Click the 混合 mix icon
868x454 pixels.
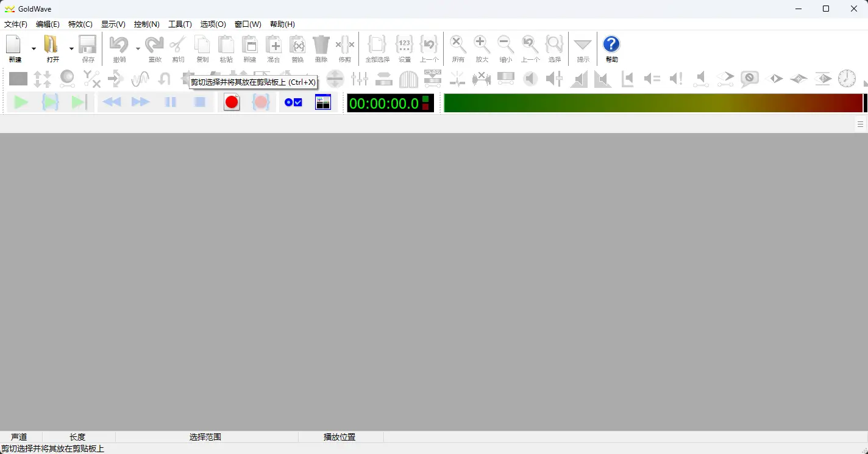click(274, 45)
